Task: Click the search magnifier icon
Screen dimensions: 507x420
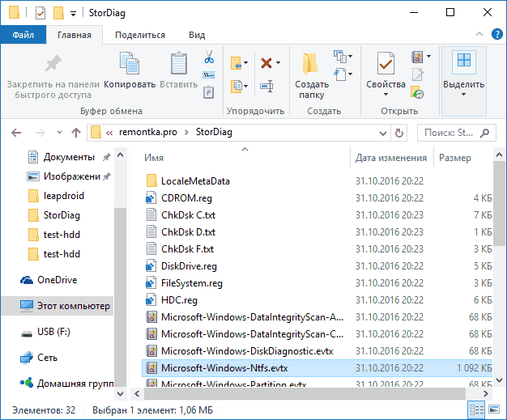Action: pyautogui.click(x=484, y=133)
